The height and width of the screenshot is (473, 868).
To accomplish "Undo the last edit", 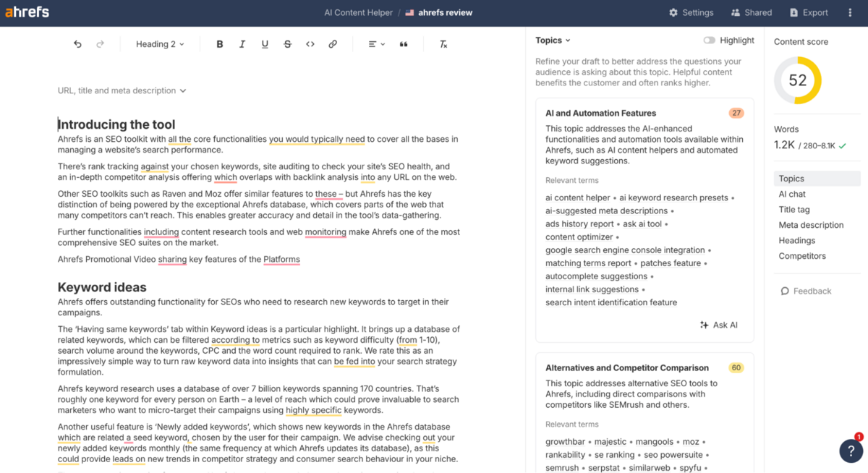I will [77, 44].
